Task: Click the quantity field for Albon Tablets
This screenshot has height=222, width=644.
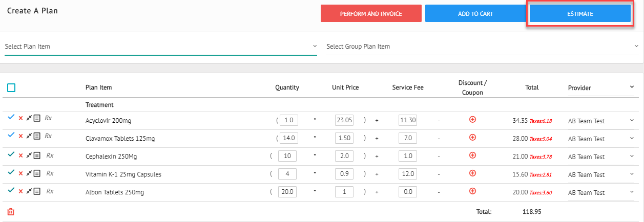Action: (x=287, y=192)
